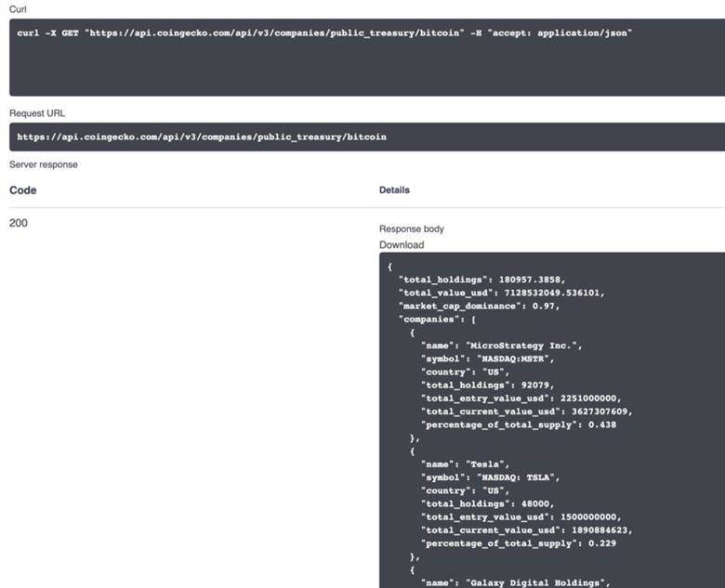Click the "name": "MicroStrategy Inc." line
The image size is (725, 588).
(x=501, y=346)
